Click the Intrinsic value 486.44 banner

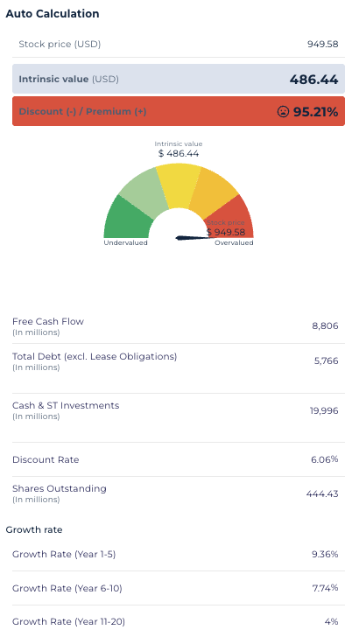(x=179, y=79)
